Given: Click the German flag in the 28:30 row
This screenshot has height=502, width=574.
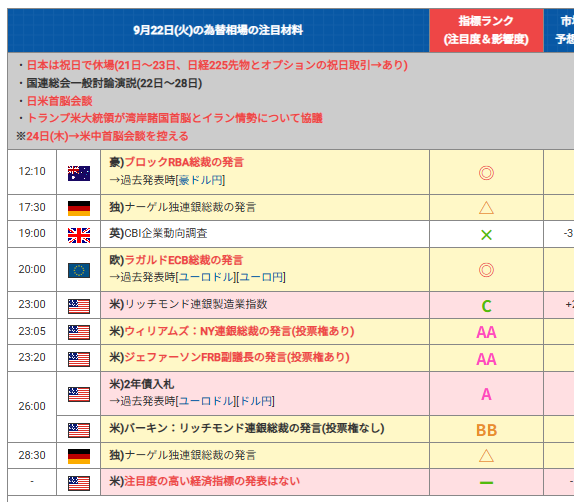Looking at the screenshot, I should 79,457.
